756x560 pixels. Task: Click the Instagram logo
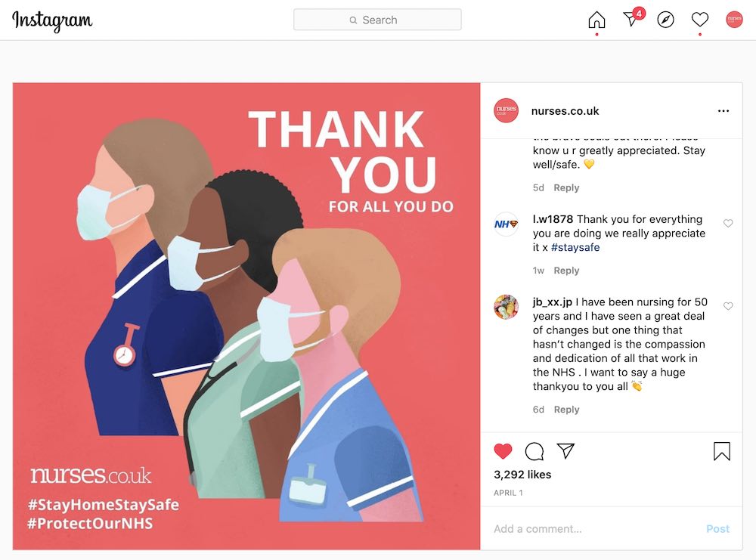pyautogui.click(x=52, y=20)
